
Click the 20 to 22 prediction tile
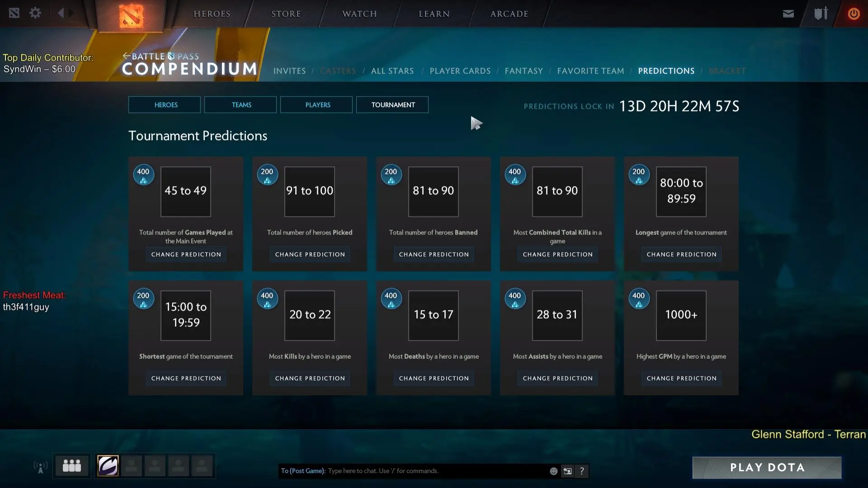[310, 315]
